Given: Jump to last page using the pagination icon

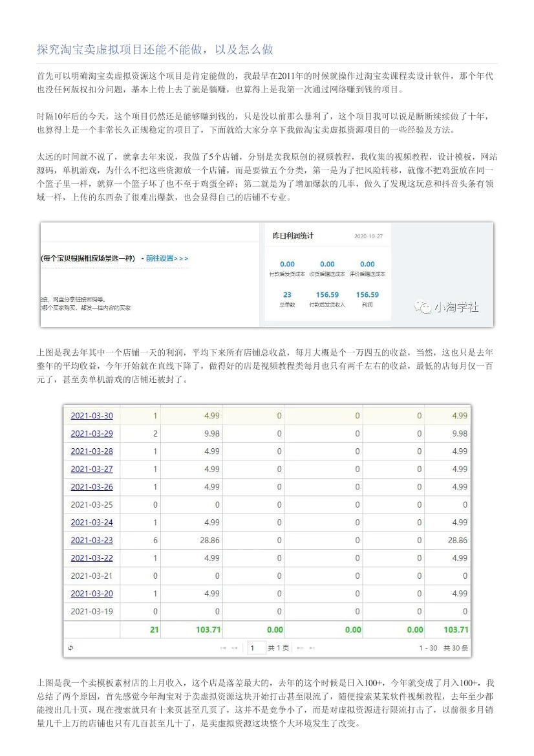Looking at the screenshot, I should click(312, 648).
